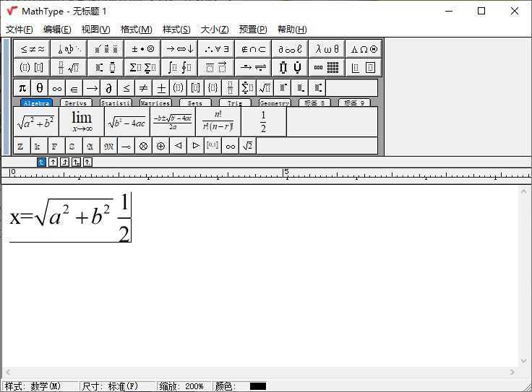The width and height of the screenshot is (532, 392).
Task: Open the integral templates palette
Action: [x=179, y=67]
